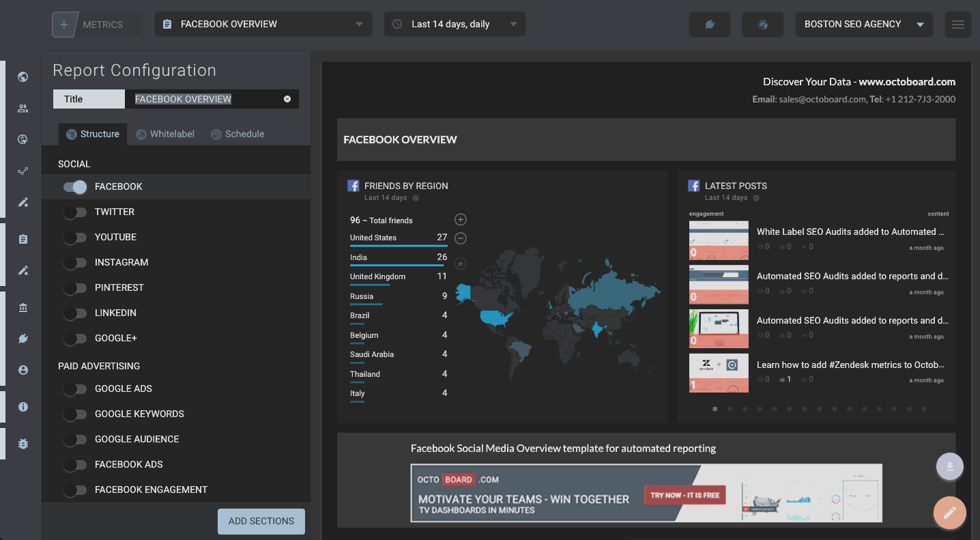Reset the map view with home icon
This screenshot has height=540, width=980.
[461, 263]
